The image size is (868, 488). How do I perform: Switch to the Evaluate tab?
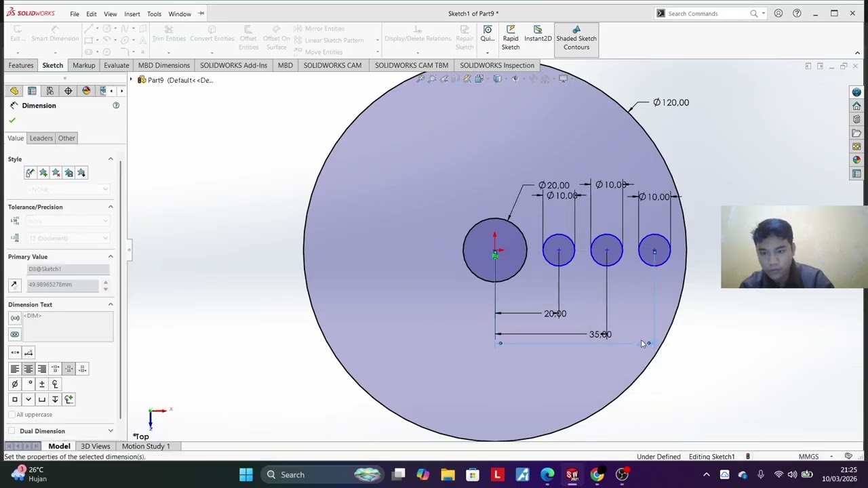[117, 65]
